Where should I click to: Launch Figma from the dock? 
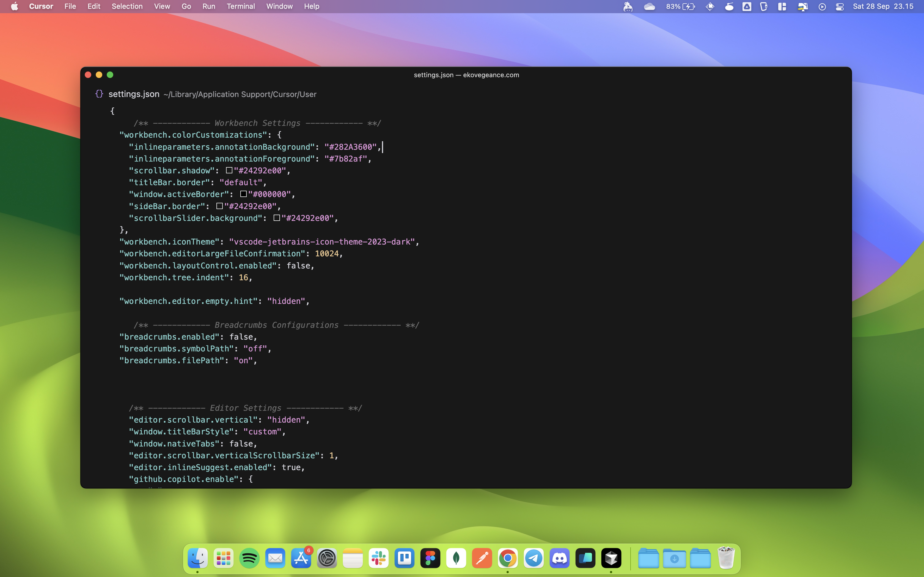pyautogui.click(x=430, y=558)
